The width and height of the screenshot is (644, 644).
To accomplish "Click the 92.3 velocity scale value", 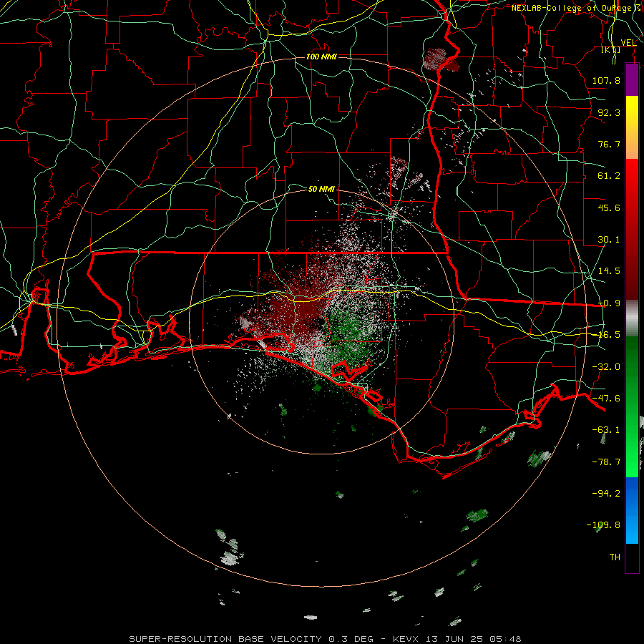I will point(609,112).
